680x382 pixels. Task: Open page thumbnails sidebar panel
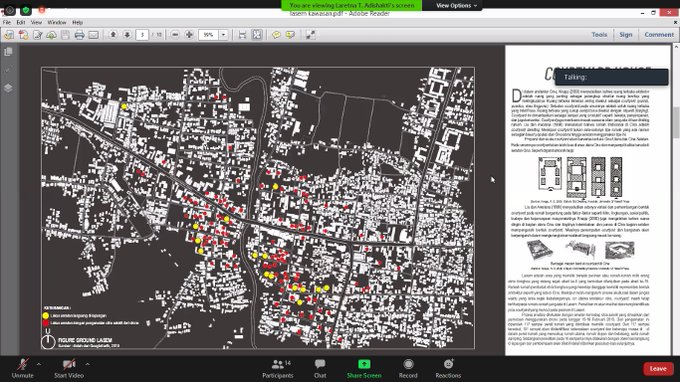coord(8,52)
